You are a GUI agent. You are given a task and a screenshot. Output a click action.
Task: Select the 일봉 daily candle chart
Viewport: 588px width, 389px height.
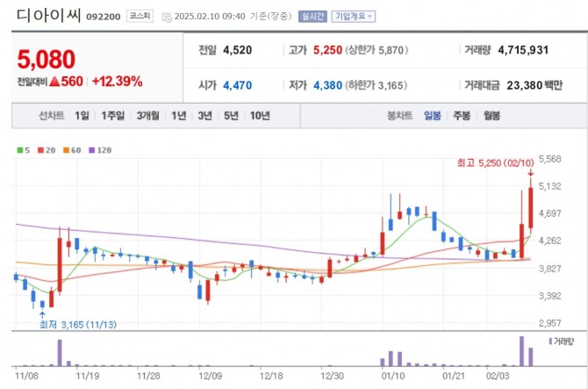(432, 115)
